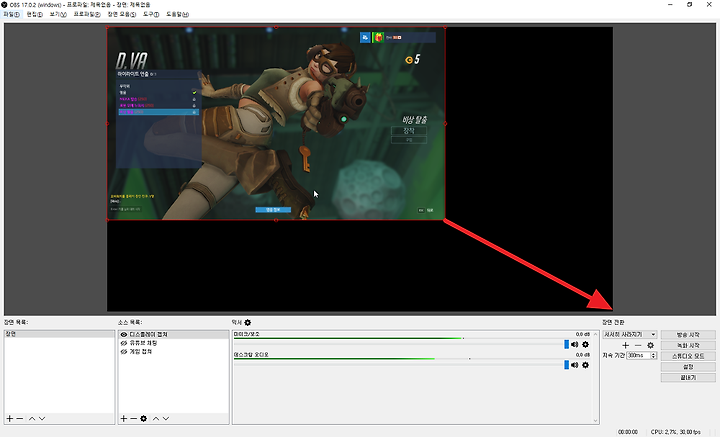The height and width of the screenshot is (437, 720).
Task: Mute the 마이크/보조 speaker icon
Action: 574,344
